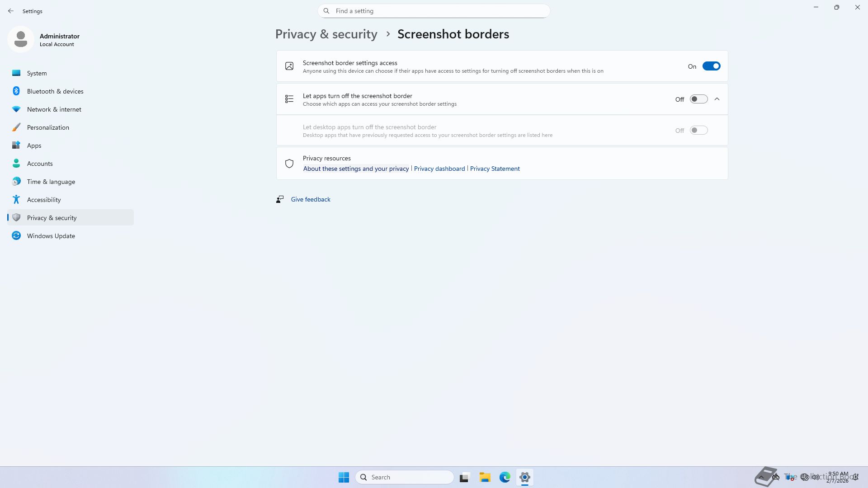Focus the Find a setting search box
This screenshot has height=488, width=868.
point(434,11)
